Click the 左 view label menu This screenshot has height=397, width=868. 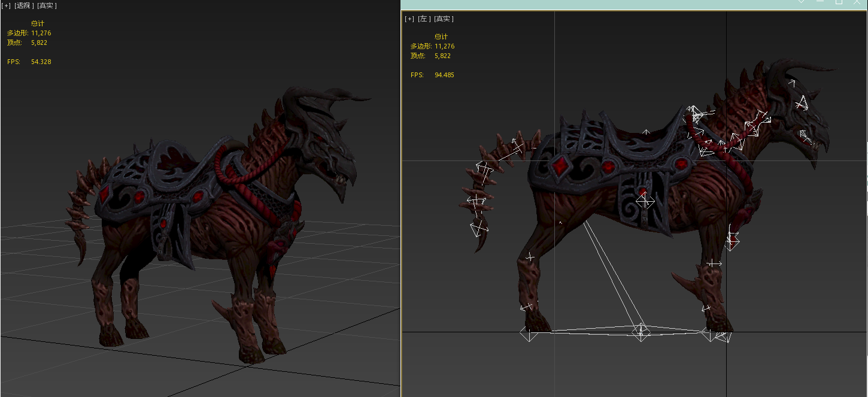(424, 19)
